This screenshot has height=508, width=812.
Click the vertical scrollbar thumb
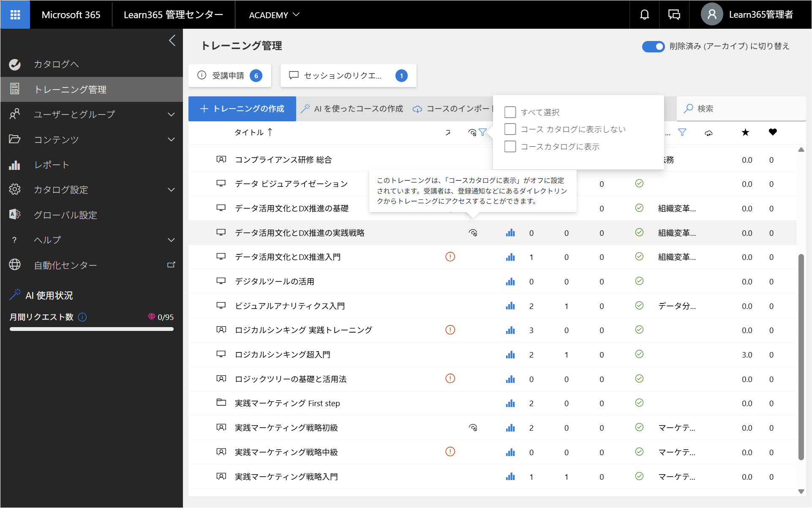click(x=801, y=357)
